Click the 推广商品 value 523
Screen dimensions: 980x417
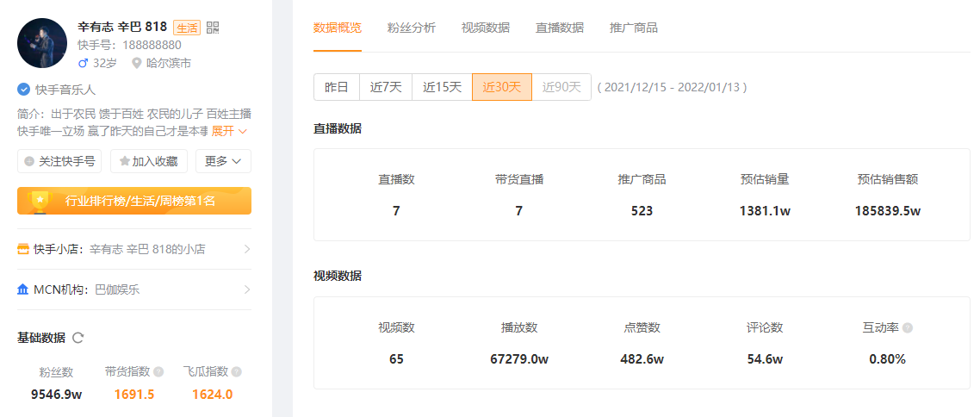[x=642, y=211]
